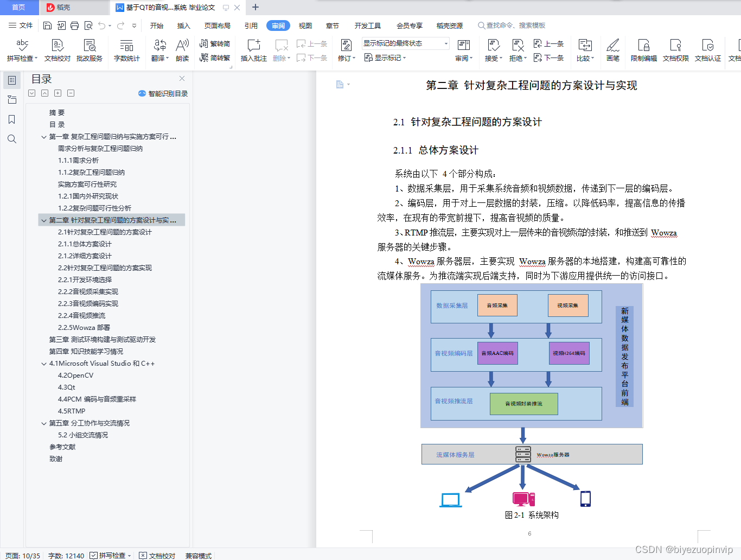Open the bookmarks panel in the sidebar
The image size is (741, 560).
coord(11,119)
